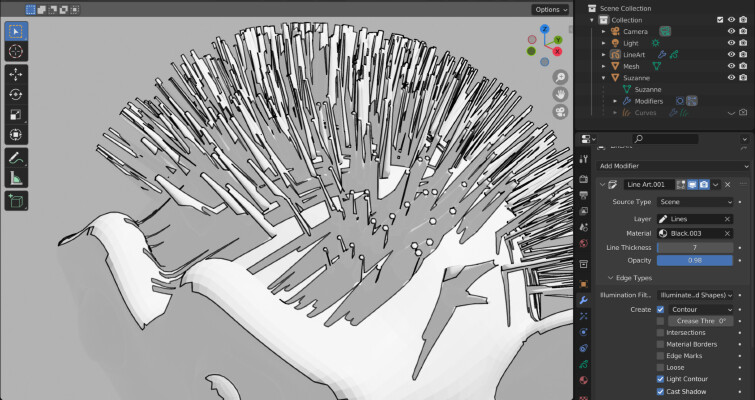Open the Render properties tab
755x400 pixels.
(583, 179)
